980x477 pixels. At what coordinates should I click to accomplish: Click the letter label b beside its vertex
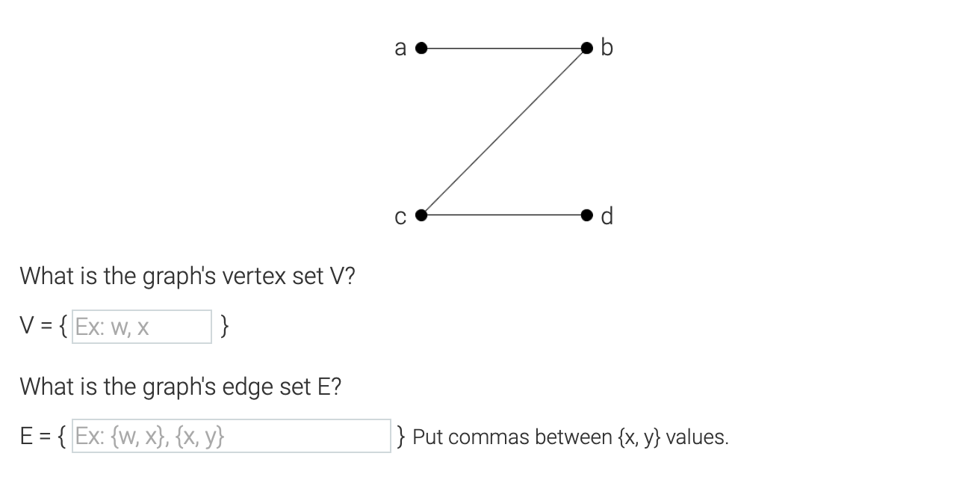click(607, 47)
